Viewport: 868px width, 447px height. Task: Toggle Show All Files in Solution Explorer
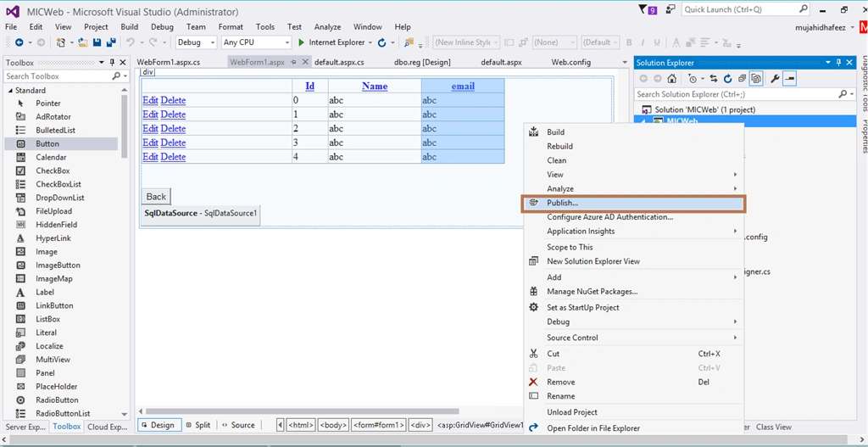click(755, 79)
